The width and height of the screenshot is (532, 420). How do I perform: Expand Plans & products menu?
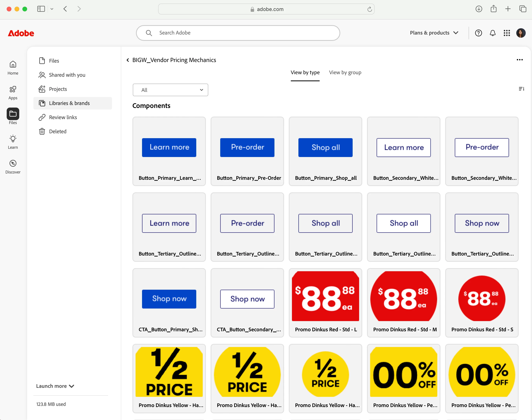point(434,33)
